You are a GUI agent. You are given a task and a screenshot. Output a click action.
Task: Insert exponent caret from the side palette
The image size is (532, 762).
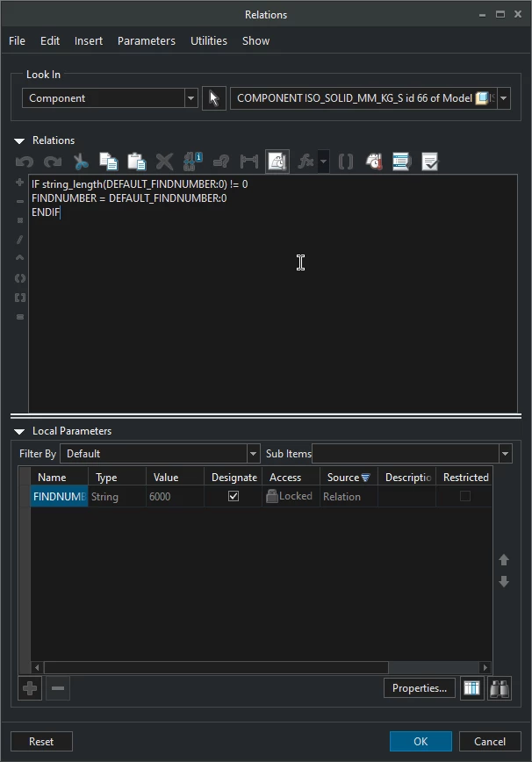(19, 257)
